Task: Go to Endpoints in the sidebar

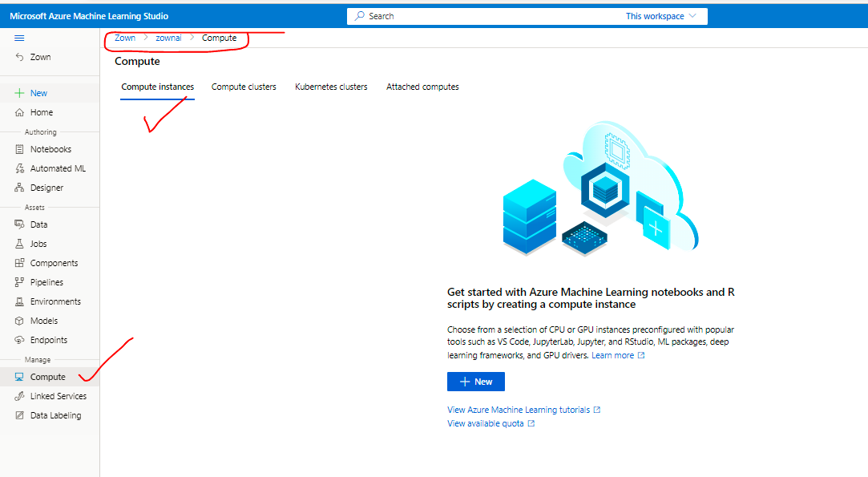Action: [x=50, y=340]
